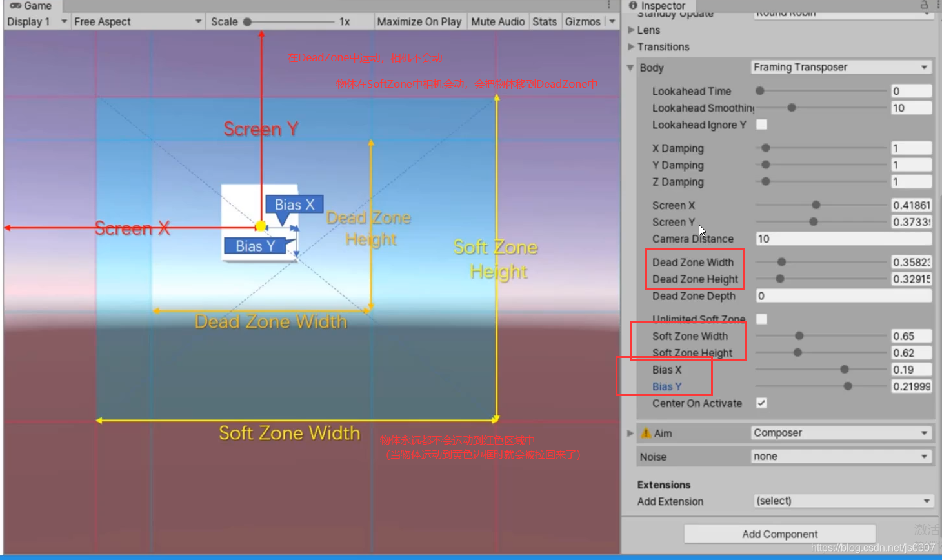Toggle Gizmos button
The image size is (942, 560).
coord(583,21)
